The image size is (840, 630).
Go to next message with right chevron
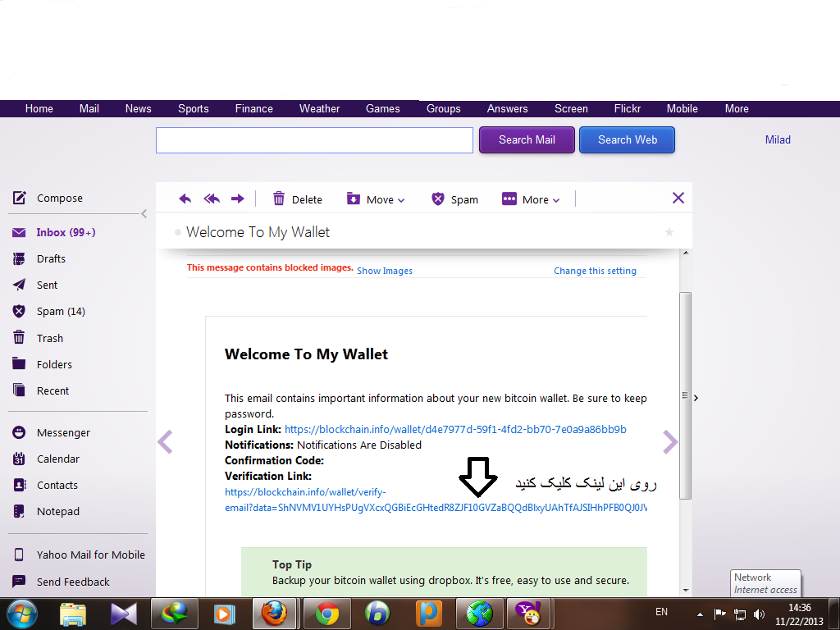coord(670,442)
